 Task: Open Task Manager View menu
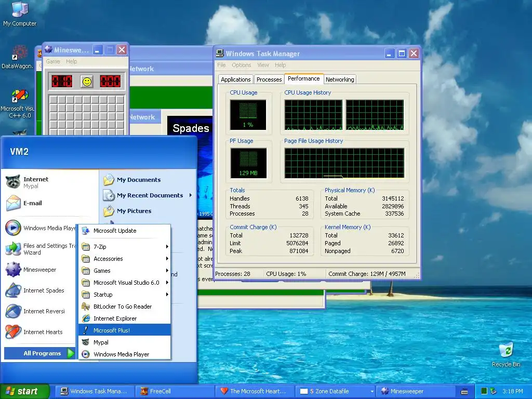coord(263,65)
